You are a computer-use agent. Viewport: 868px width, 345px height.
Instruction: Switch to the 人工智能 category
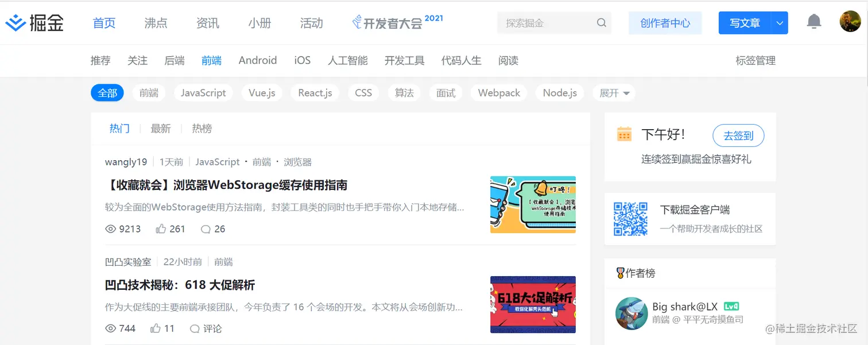point(348,60)
